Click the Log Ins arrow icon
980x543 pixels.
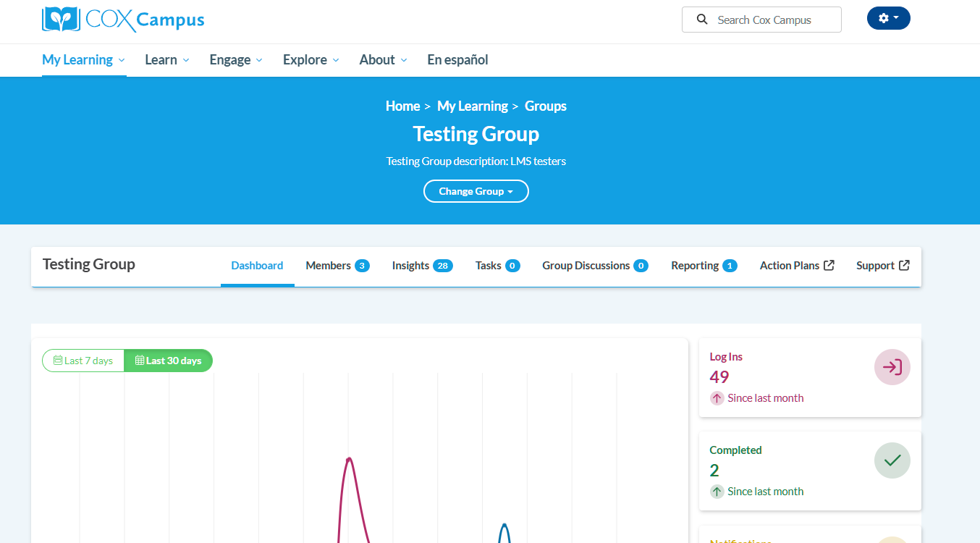pos(892,367)
